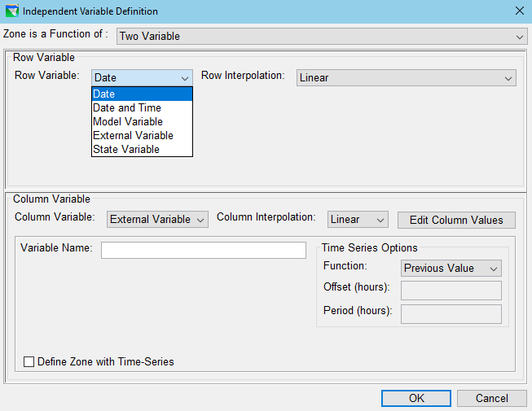Click into the Variable Name text field
This screenshot has width=532, height=411.
(204, 250)
